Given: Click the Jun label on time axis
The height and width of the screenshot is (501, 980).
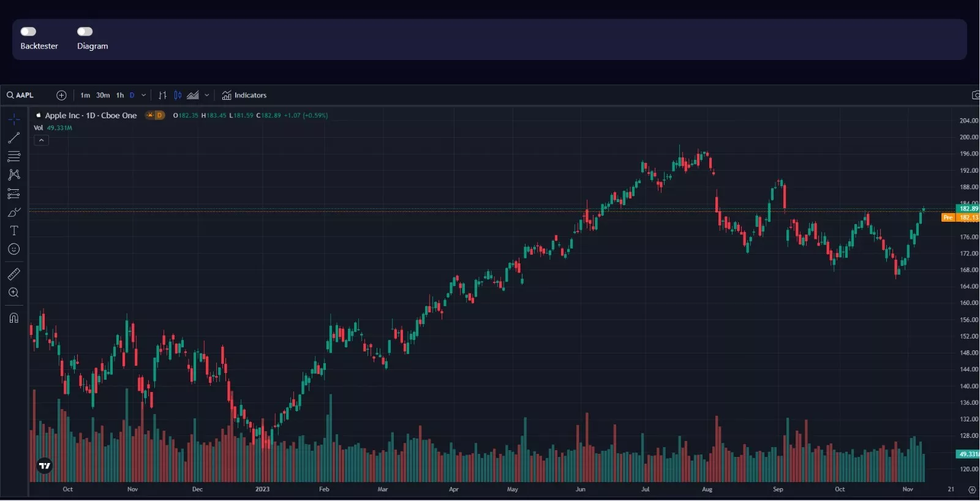Looking at the screenshot, I should point(581,489).
